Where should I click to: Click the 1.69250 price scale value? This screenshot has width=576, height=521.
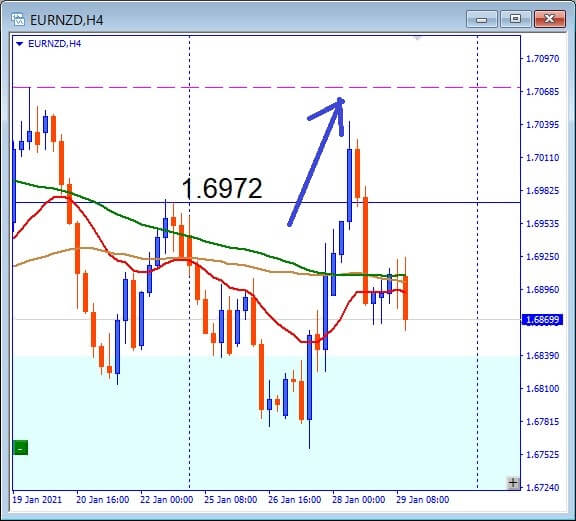542,257
